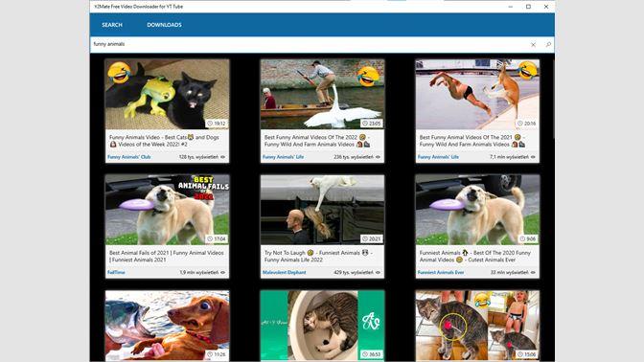Viewport: 644px width, 362px height.
Task: Open the cat and frog video thumbnail
Action: (x=167, y=95)
